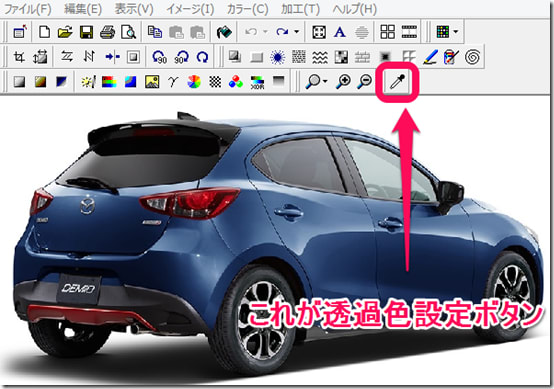Open the カラー(C) menu
554x389 pixels.
click(x=247, y=9)
